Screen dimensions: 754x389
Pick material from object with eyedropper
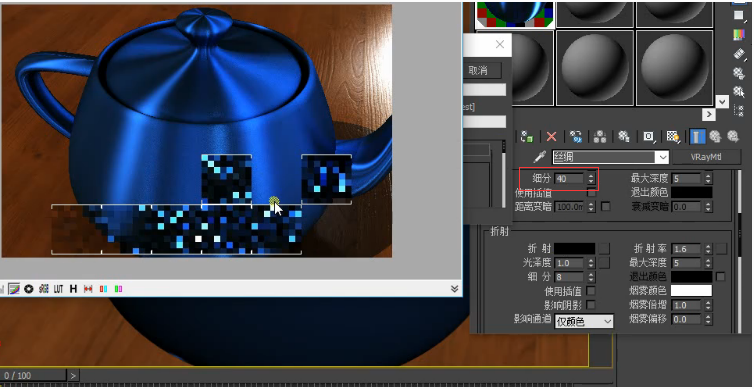tap(540, 157)
